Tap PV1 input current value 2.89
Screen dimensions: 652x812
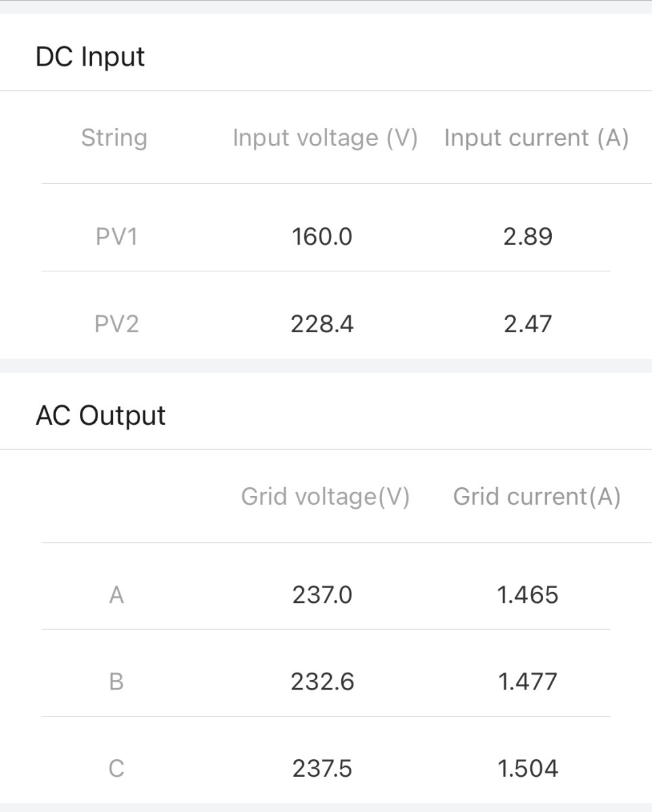(x=528, y=238)
